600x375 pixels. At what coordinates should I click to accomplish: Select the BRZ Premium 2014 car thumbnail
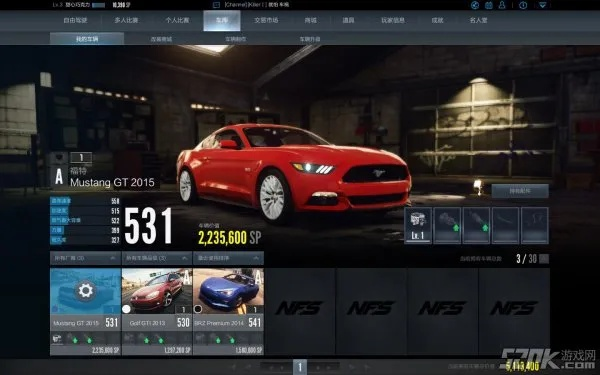point(228,291)
